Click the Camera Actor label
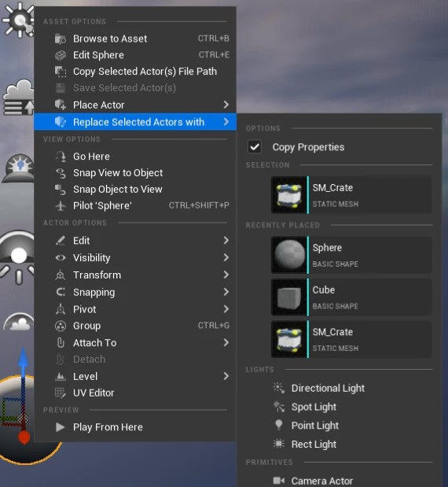This screenshot has width=448, height=487. click(x=322, y=481)
